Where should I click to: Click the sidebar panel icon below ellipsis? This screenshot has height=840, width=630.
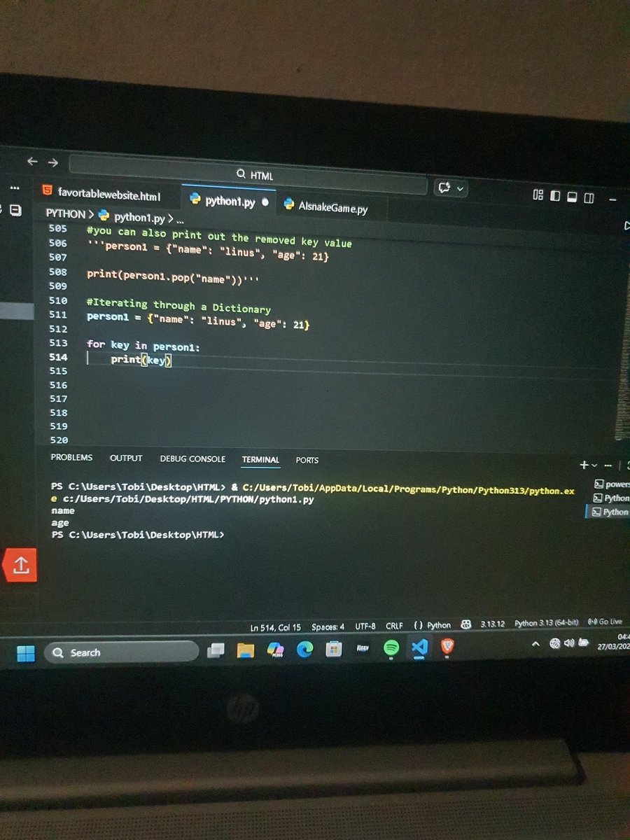click(15, 210)
